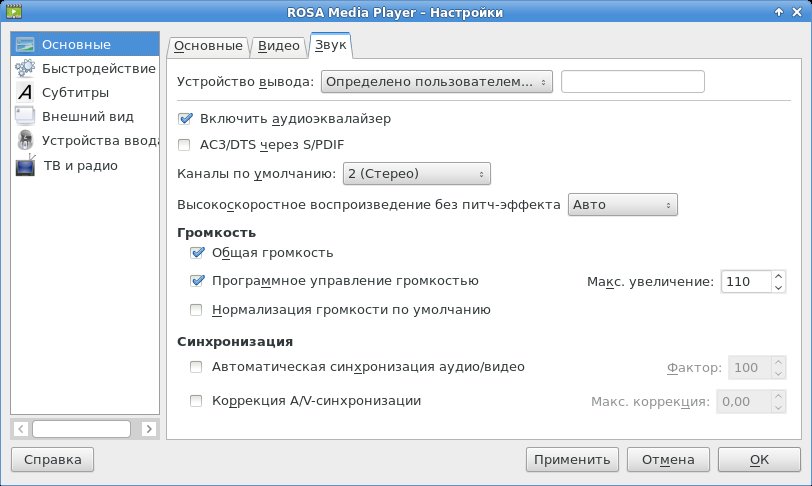Open the Быстродействие gears icon

pyautogui.click(x=25, y=68)
